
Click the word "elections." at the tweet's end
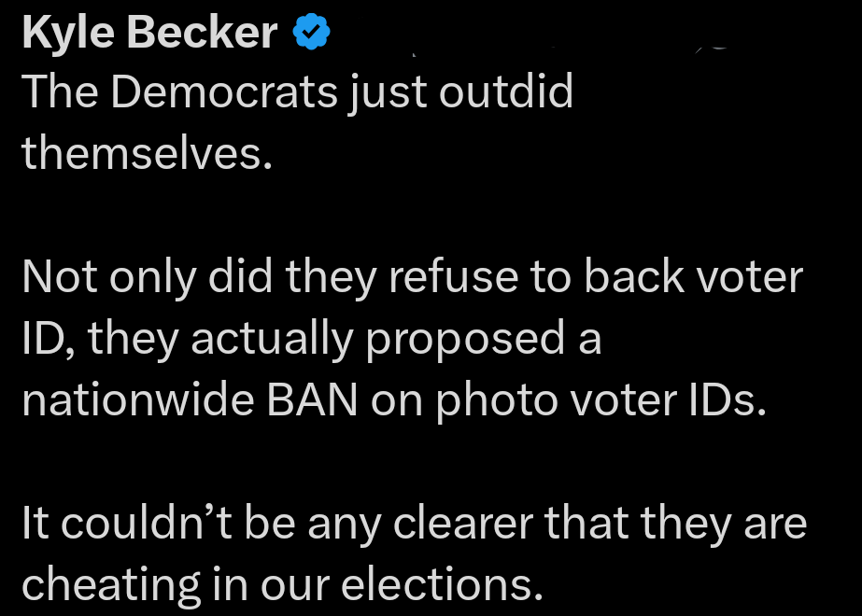click(442, 584)
